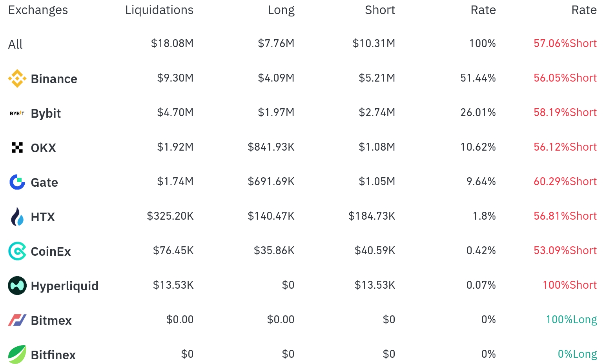Click the Bitfinex leaf icon
The image size is (605, 364).
(17, 355)
